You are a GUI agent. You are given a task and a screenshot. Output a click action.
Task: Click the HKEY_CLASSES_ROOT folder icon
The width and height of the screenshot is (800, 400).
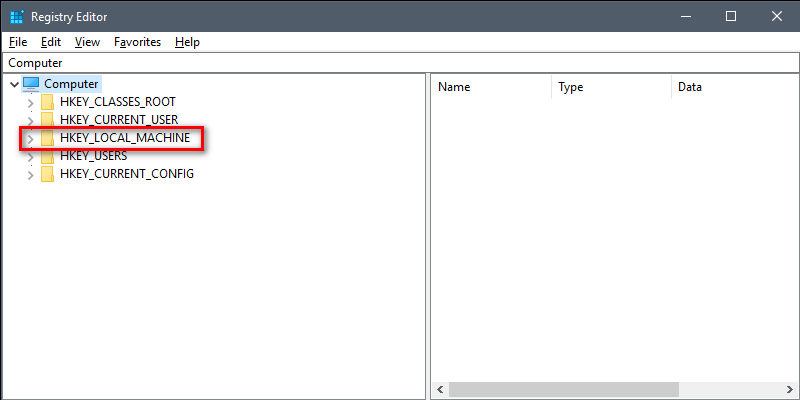tap(47, 102)
